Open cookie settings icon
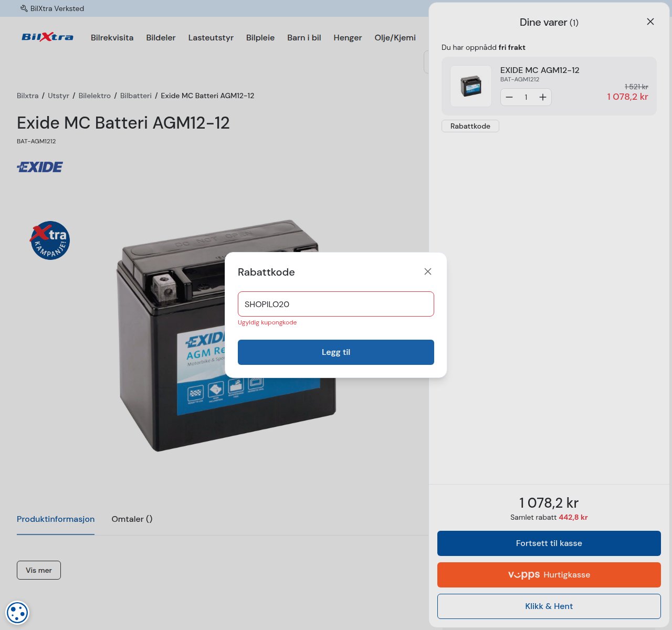 pos(17,612)
